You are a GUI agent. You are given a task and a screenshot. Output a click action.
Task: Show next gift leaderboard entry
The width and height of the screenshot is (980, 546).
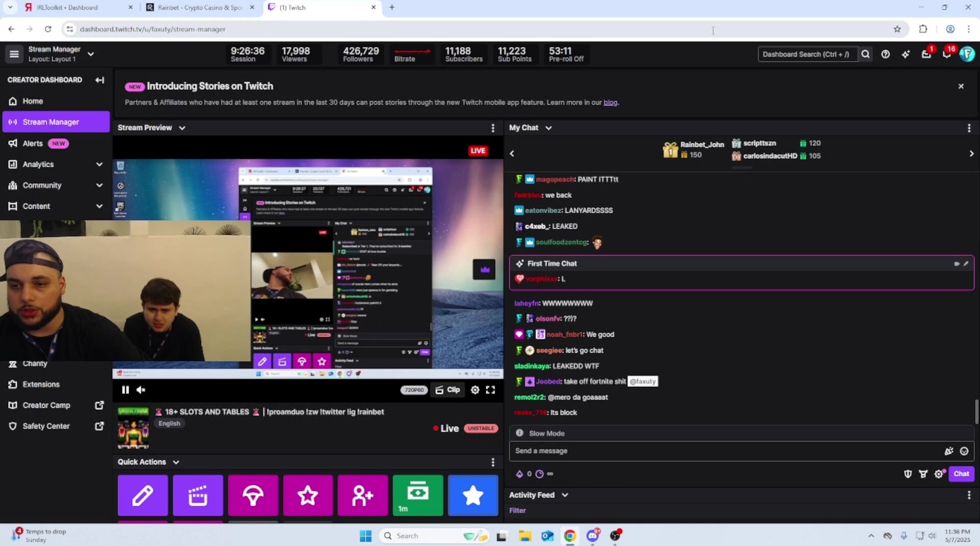point(971,154)
